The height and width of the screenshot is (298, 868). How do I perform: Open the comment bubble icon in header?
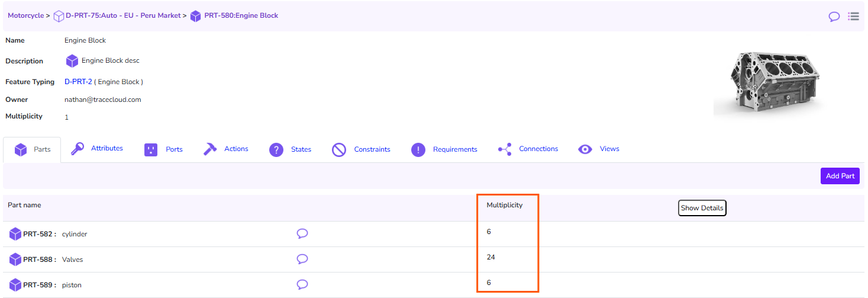(834, 17)
